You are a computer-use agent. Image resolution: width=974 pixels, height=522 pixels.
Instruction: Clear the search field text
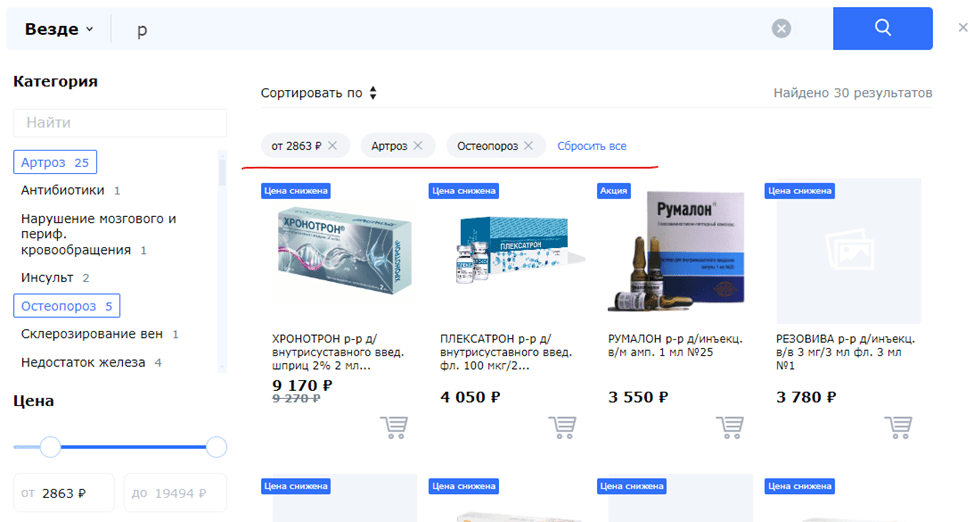point(781,29)
